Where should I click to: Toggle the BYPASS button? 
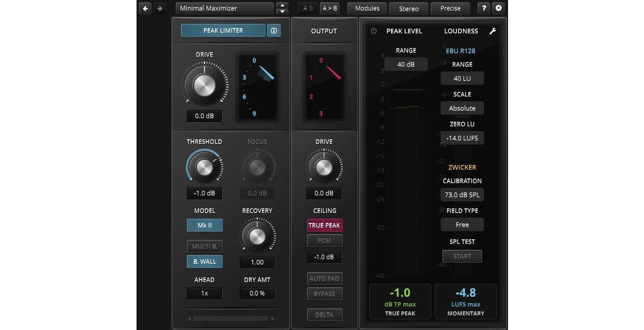point(325,294)
